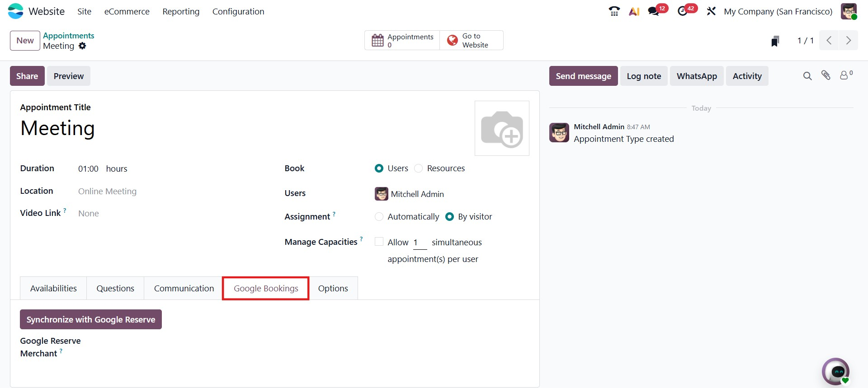Click the Appointments breadcrumb link

point(69,36)
